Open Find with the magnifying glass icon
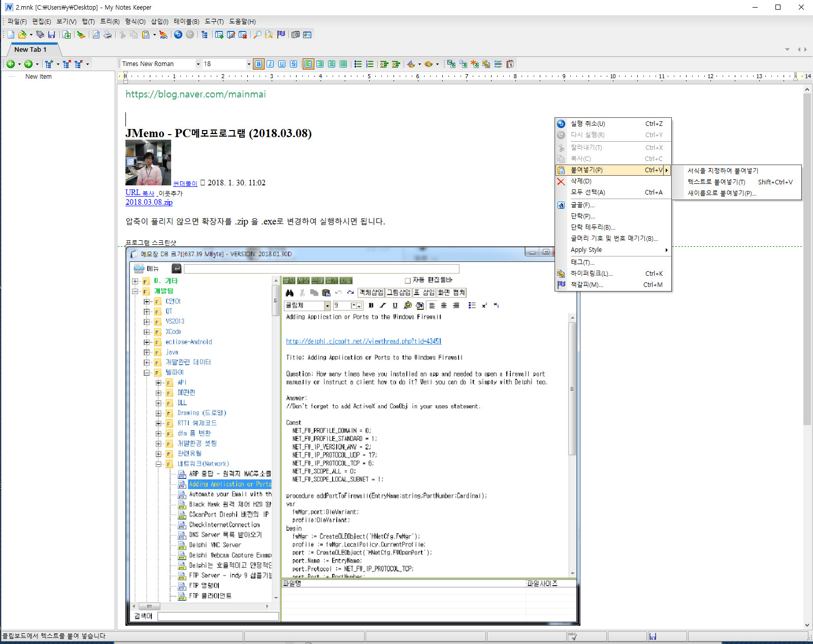Viewport: 813px width, 644px height. 257,35
